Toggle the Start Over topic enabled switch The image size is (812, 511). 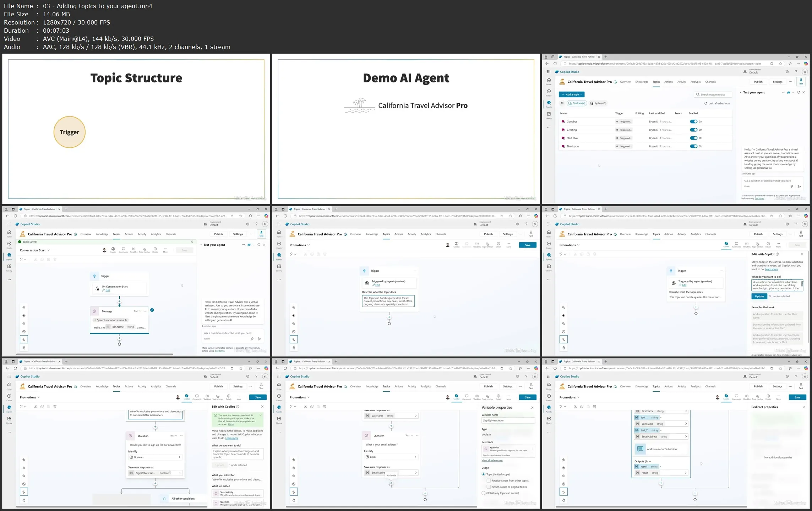pyautogui.click(x=693, y=138)
